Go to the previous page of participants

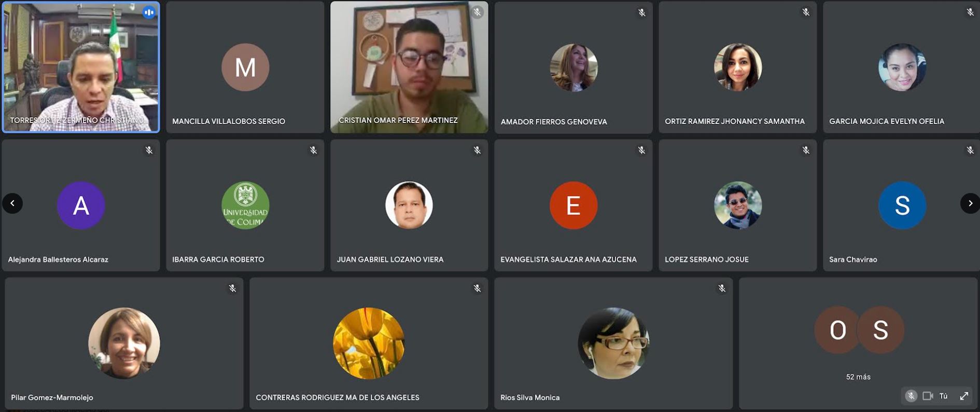pos(12,203)
